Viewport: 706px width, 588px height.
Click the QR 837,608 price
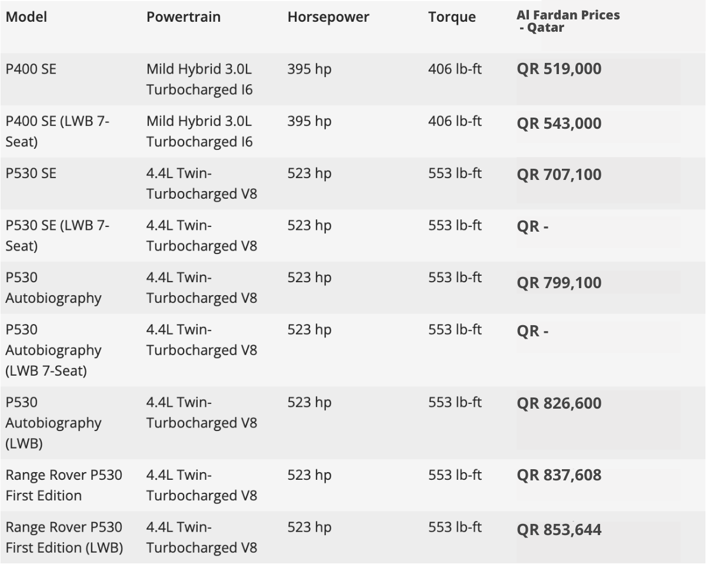click(x=559, y=475)
